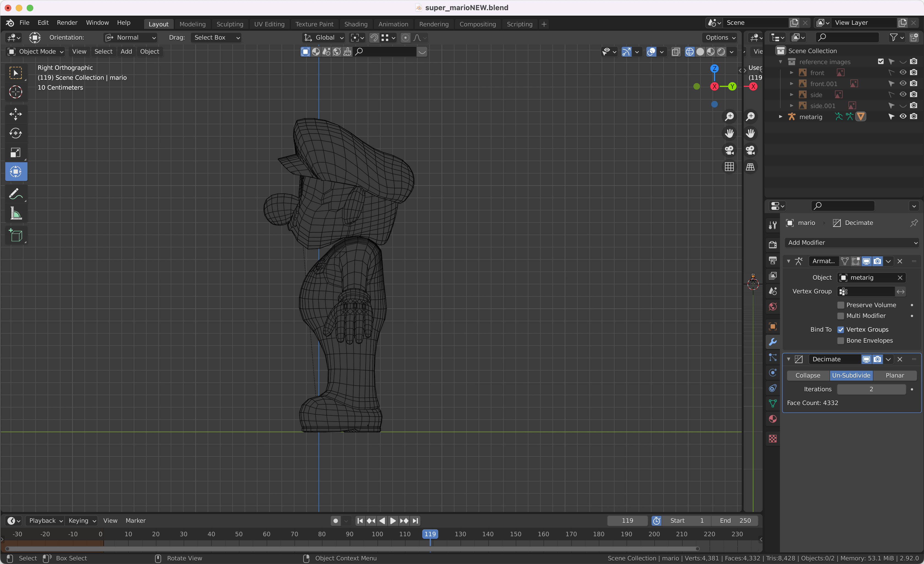Screen dimensions: 924x564
Task: Switch left viewport between perspective and orthographic
Action: pyautogui.click(x=729, y=167)
